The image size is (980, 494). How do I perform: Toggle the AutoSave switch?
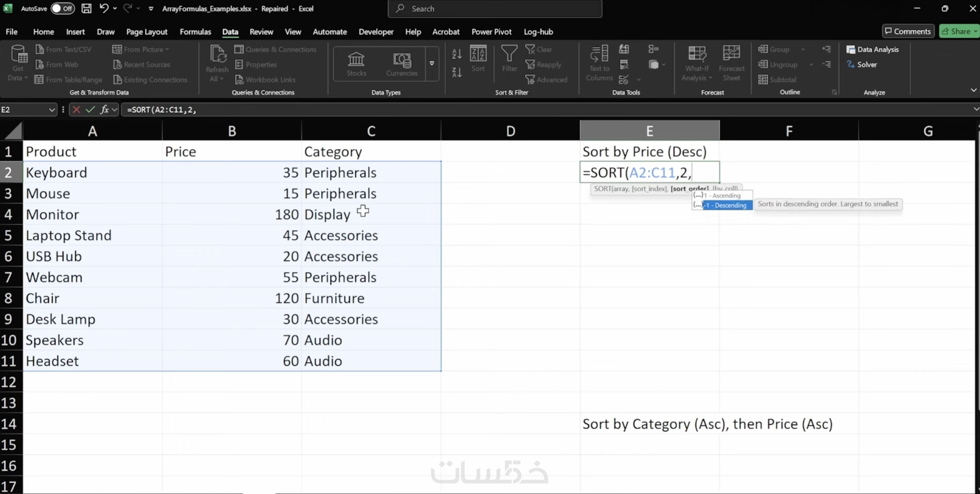(x=63, y=8)
